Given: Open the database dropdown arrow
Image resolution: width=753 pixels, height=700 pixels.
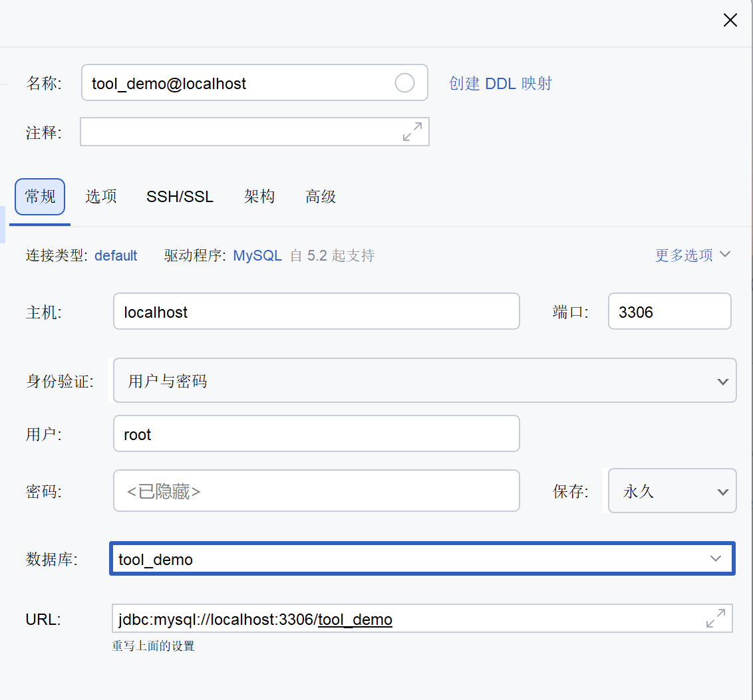Looking at the screenshot, I should (x=716, y=558).
